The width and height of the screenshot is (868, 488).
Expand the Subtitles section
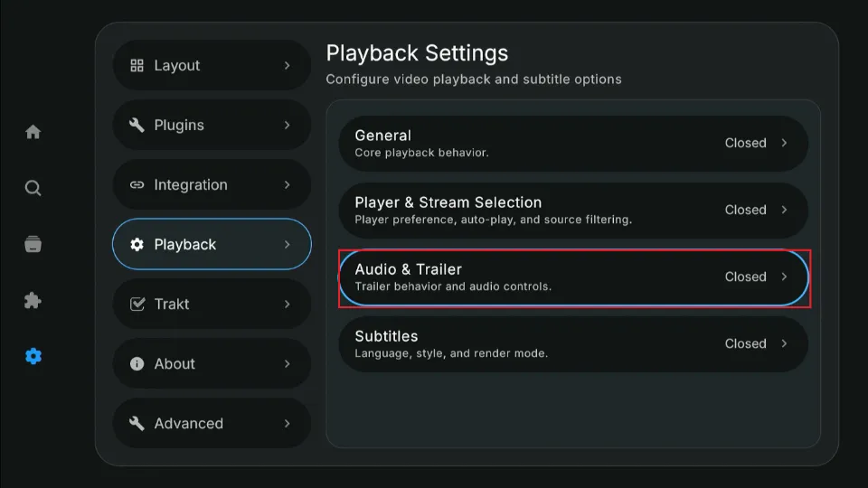(573, 343)
